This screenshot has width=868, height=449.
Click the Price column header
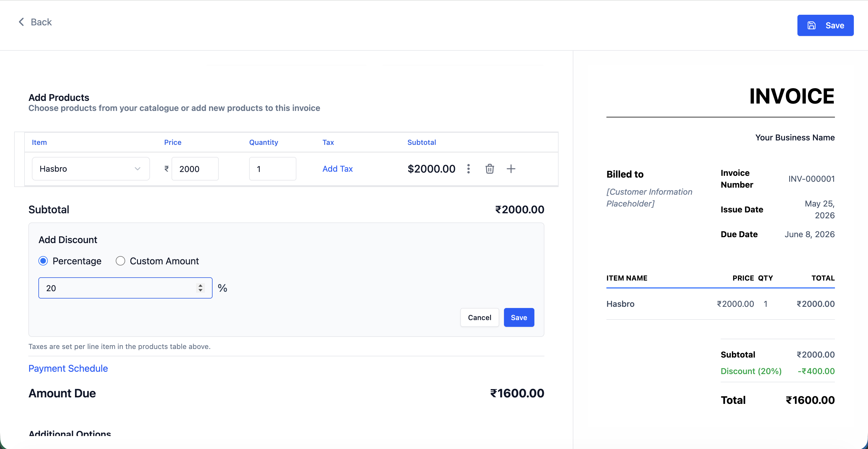click(173, 142)
